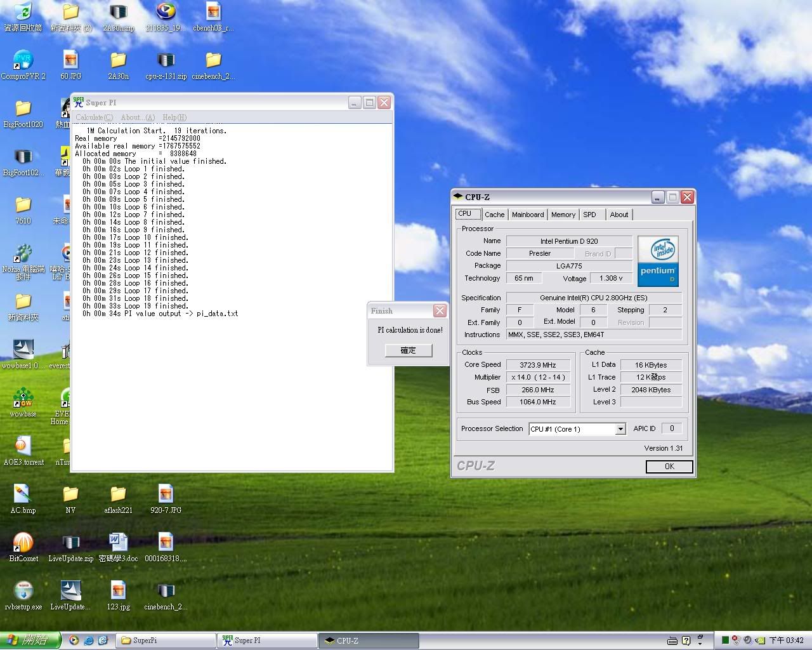
Task: Click the Level 2 cache 2048 KBytes value
Action: pyautogui.click(x=651, y=390)
